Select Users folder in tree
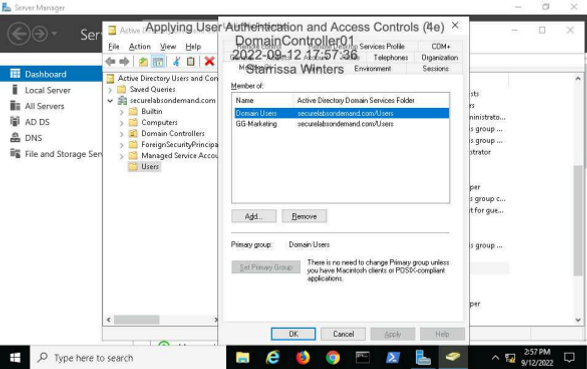Image resolution: width=587 pixels, height=369 pixels. 144,167
